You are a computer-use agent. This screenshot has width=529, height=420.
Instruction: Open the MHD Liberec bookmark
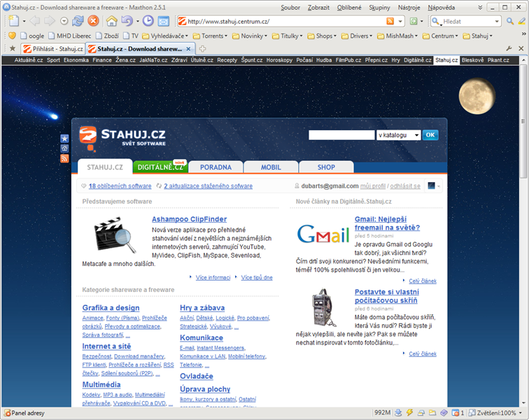(x=70, y=36)
